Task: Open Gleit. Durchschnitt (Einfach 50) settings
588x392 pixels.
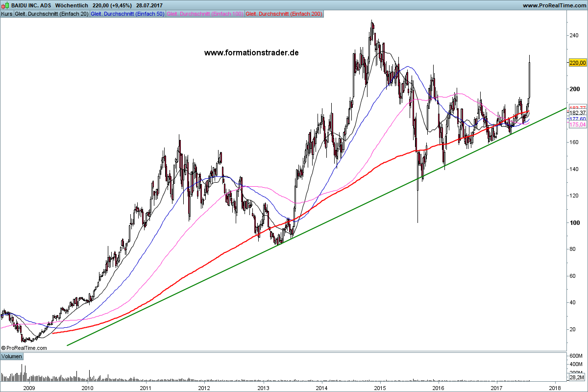Action: 128,14
